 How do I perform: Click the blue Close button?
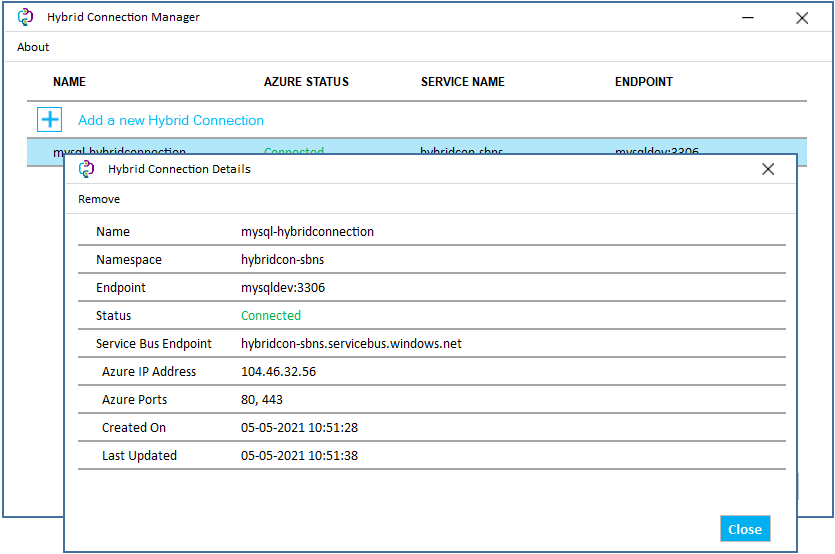[745, 529]
